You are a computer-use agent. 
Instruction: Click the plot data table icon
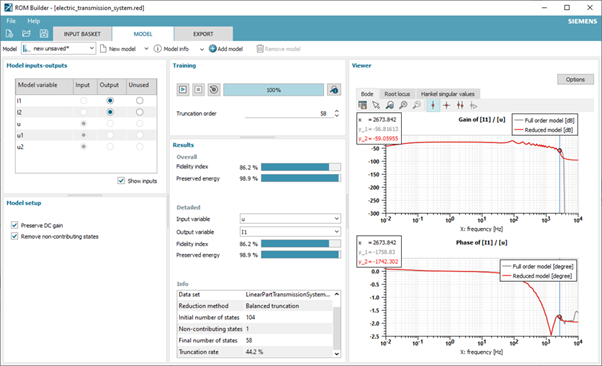[362, 105]
